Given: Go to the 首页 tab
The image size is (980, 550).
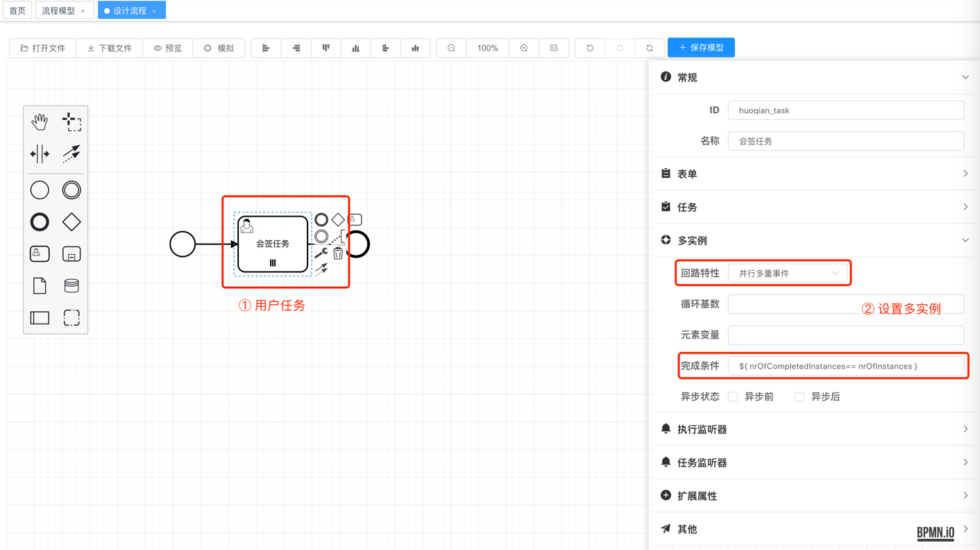Looking at the screenshot, I should pos(17,10).
